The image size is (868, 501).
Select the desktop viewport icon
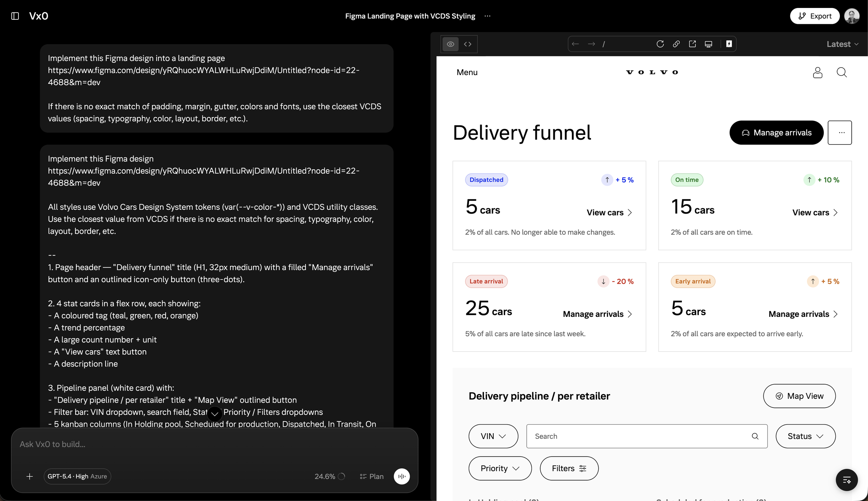tap(709, 44)
